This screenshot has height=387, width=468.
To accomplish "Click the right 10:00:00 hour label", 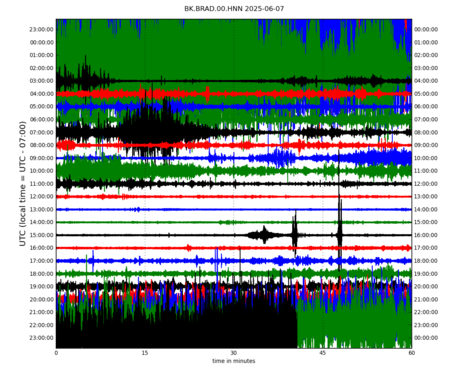I will pos(426,158).
